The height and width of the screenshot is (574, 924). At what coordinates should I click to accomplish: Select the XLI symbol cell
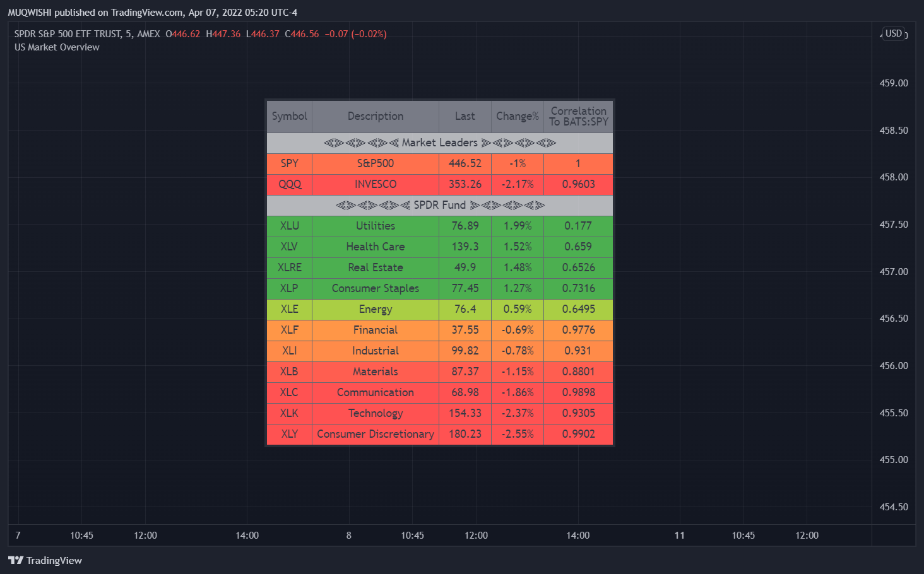[x=290, y=351]
